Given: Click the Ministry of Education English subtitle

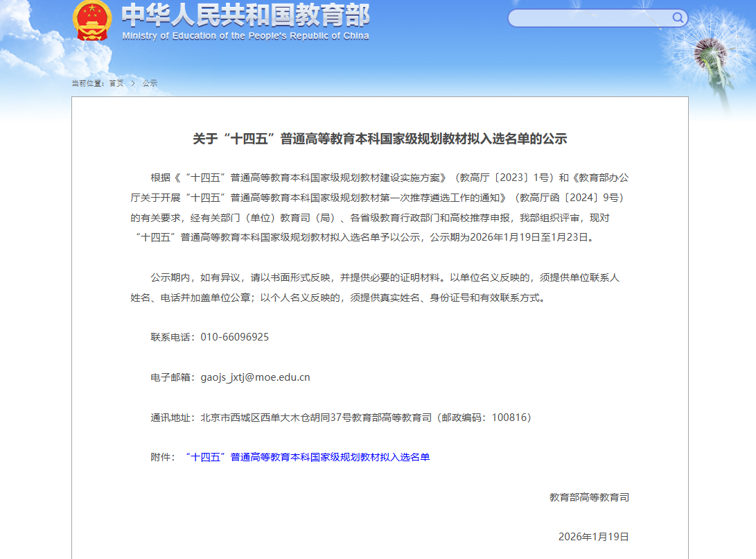Looking at the screenshot, I should 245,36.
